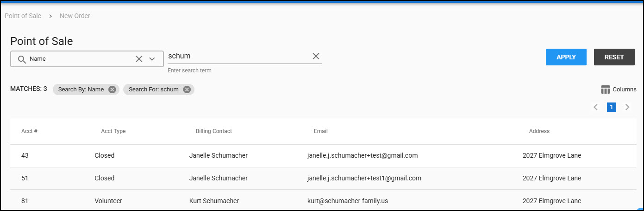Open the Columns chooser icon
The width and height of the screenshot is (644, 211).
pos(606,90)
